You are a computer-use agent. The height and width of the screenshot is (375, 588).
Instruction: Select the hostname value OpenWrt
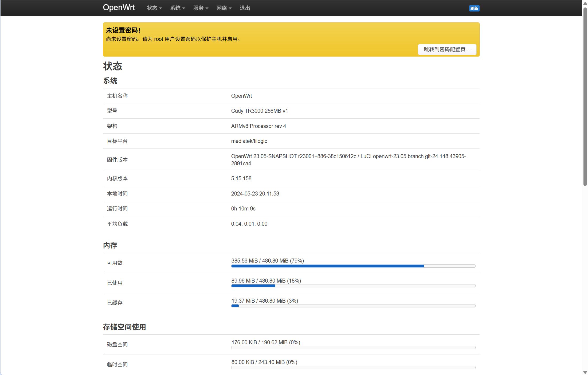tap(241, 96)
